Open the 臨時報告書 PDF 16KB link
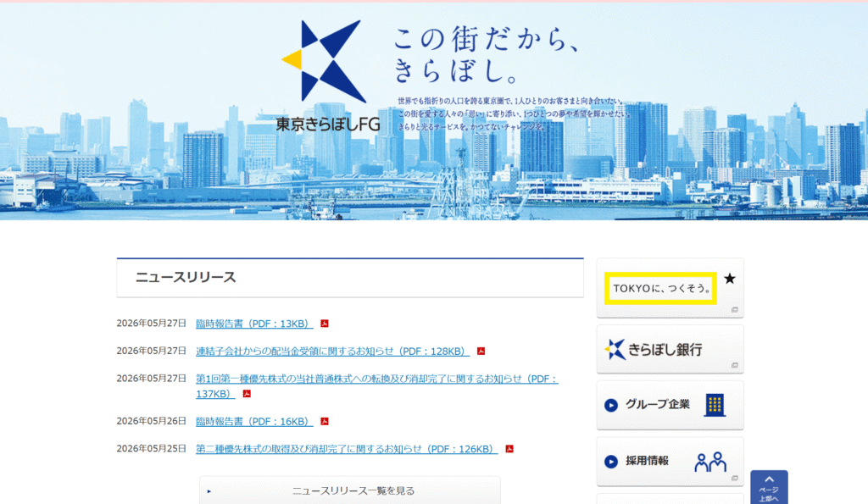The image size is (868, 504). point(254,422)
